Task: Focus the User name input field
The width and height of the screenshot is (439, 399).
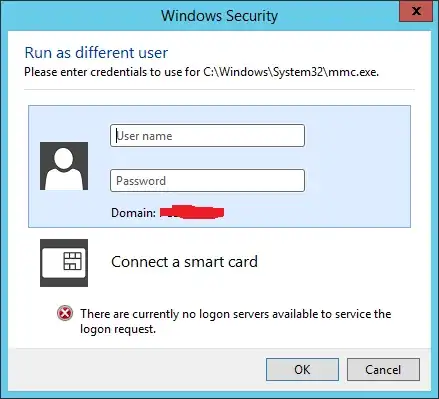Action: pos(207,136)
